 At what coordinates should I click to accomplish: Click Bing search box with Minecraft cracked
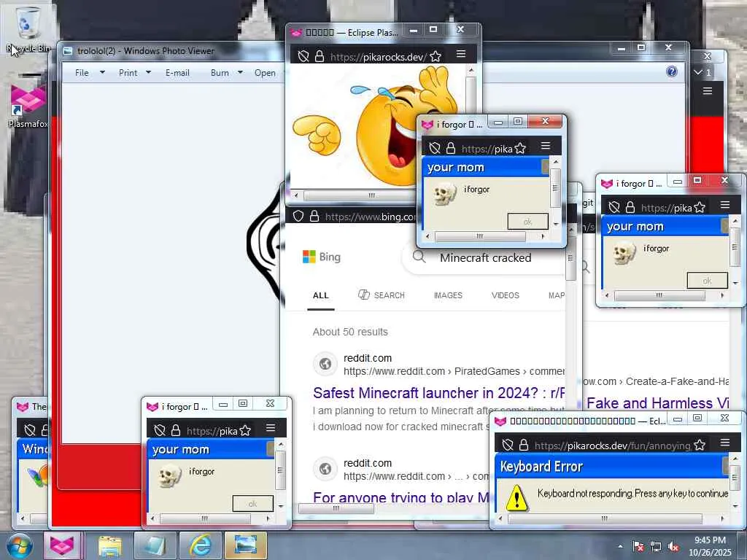click(x=485, y=257)
